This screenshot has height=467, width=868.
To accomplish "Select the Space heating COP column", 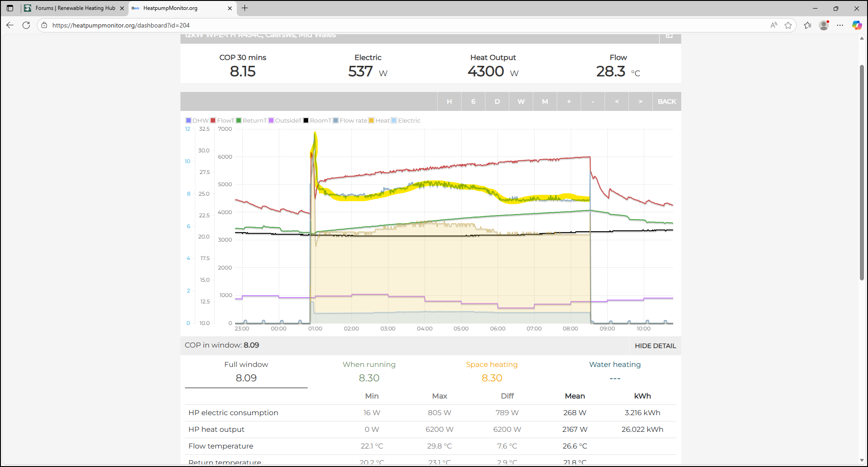I will coord(492,371).
